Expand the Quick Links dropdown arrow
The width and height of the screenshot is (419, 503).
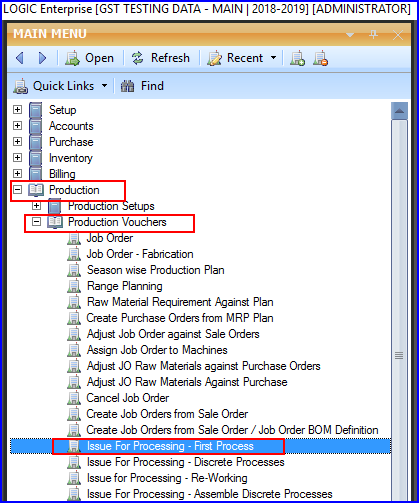104,86
